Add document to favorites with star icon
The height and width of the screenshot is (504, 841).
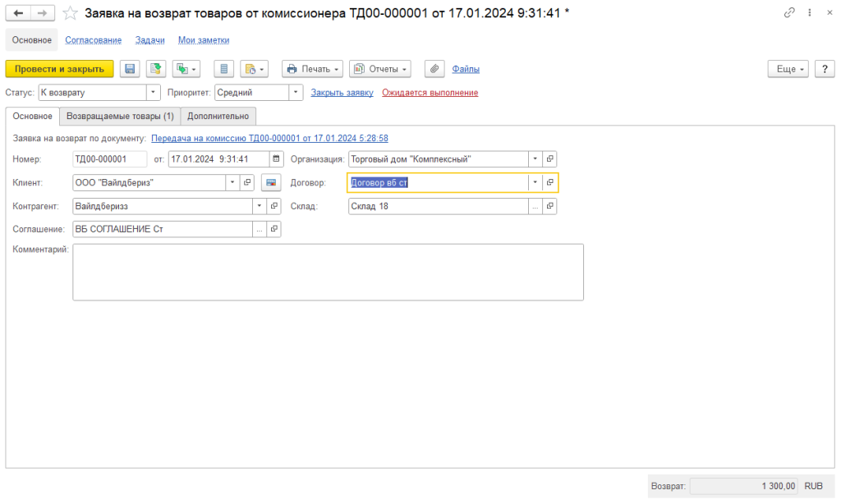(x=71, y=13)
